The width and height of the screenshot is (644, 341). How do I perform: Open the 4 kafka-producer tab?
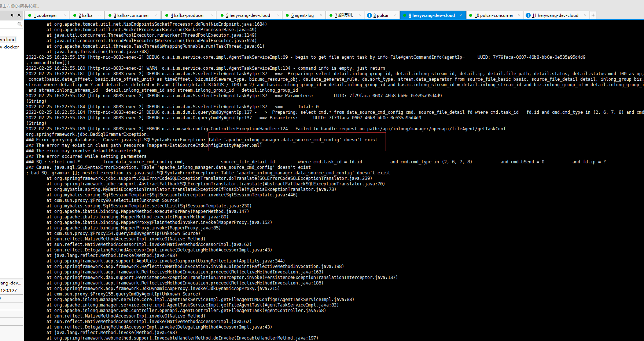tap(189, 15)
